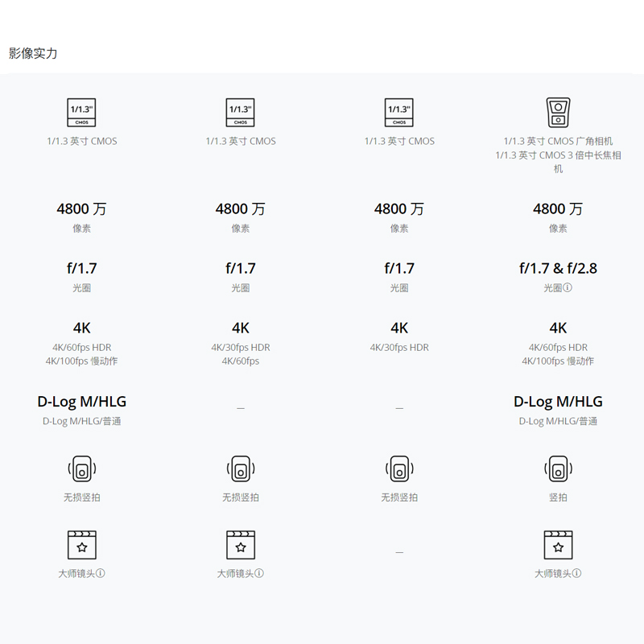644x644 pixels.
Task: Click the icon above the plain 竖拍 label
Action: (558, 469)
